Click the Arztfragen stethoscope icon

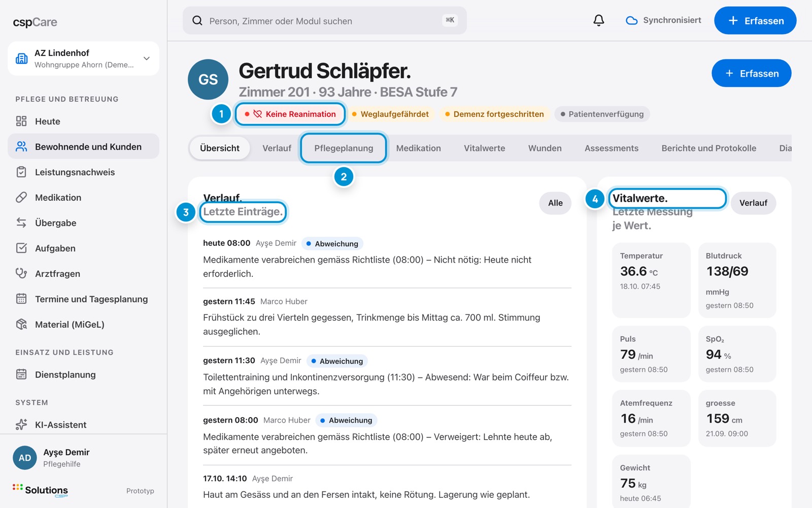pyautogui.click(x=21, y=273)
